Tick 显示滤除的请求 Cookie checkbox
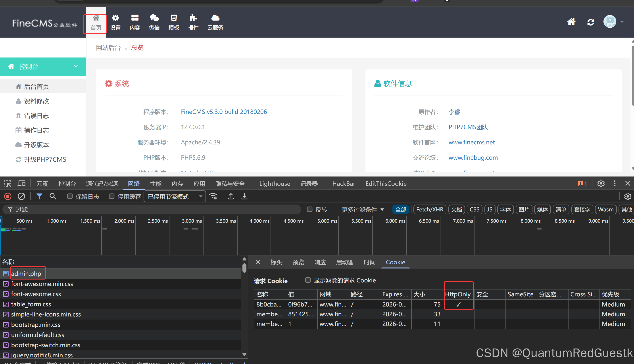This screenshot has width=634, height=364. [x=308, y=280]
